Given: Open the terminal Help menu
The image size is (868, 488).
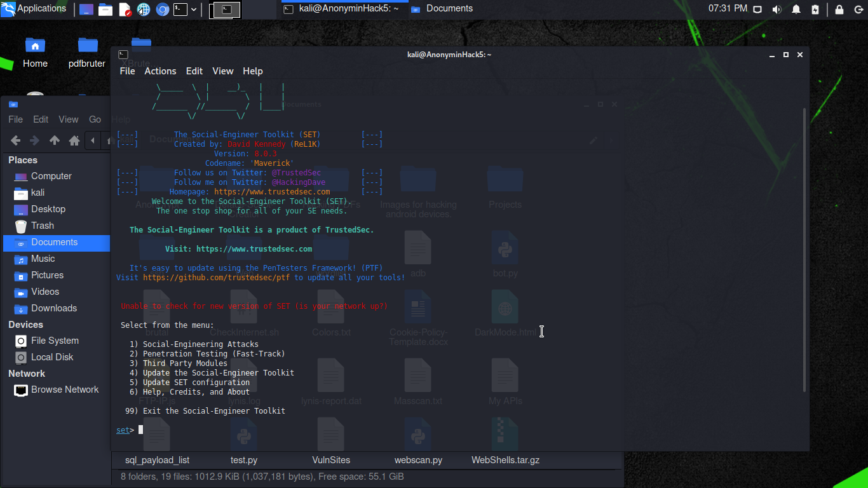Looking at the screenshot, I should pyautogui.click(x=253, y=71).
